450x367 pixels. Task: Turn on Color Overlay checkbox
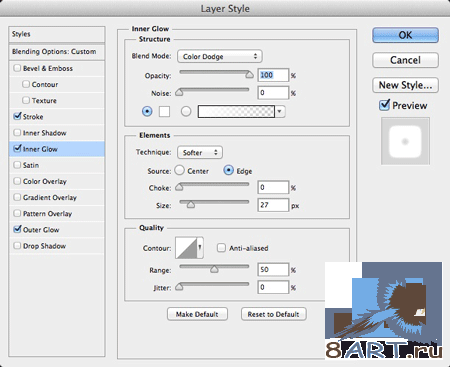click(17, 181)
